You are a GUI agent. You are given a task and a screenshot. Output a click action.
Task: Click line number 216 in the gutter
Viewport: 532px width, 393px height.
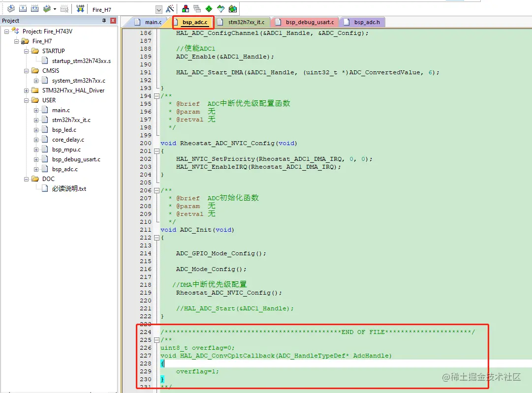[x=146, y=269]
